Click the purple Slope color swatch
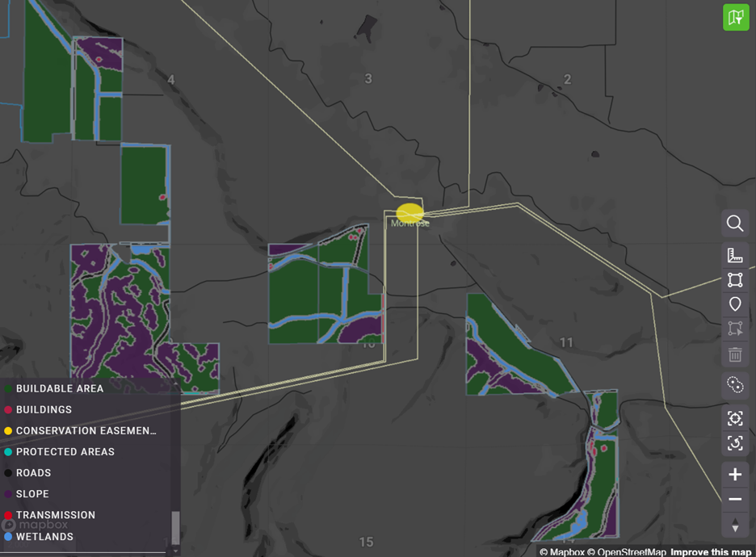The height and width of the screenshot is (557, 756). point(8,494)
